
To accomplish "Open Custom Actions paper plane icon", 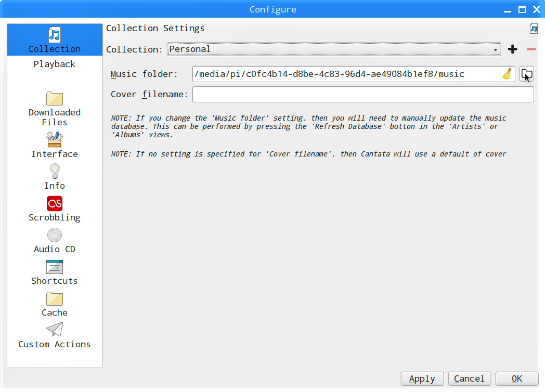I will coord(55,330).
